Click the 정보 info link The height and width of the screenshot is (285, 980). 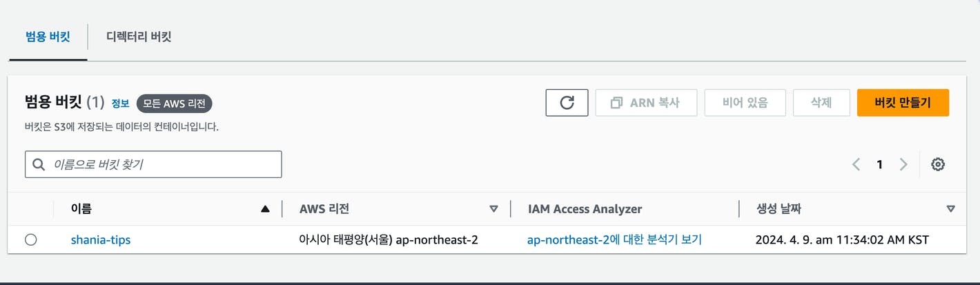[x=120, y=104]
